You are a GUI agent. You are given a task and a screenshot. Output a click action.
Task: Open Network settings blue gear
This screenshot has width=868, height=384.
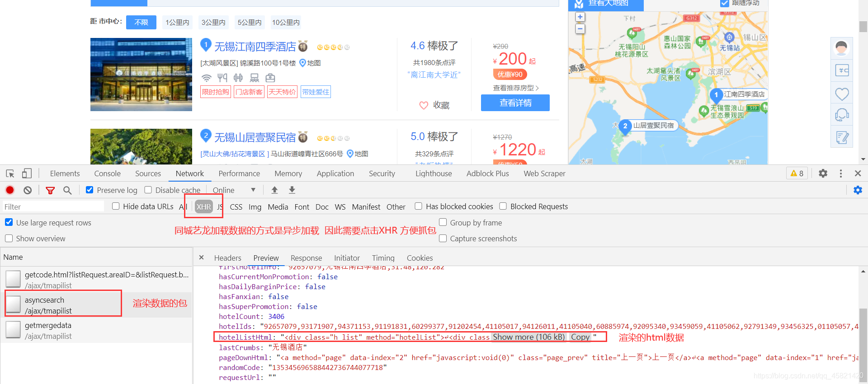858,190
